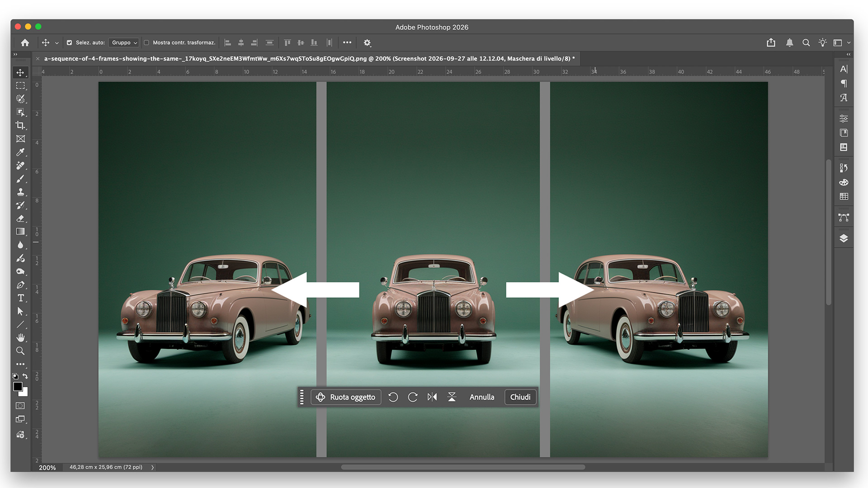Select the Gradient tool
Image resolution: width=868 pixels, height=488 pixels.
click(20, 231)
